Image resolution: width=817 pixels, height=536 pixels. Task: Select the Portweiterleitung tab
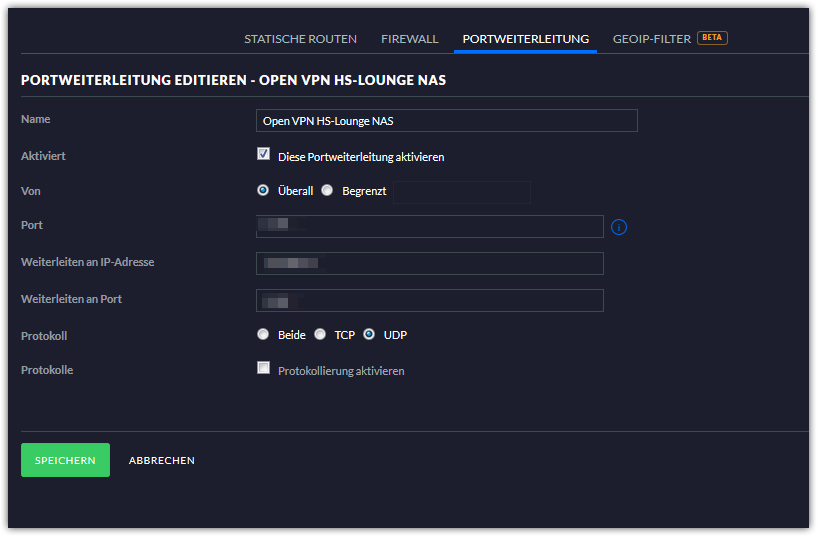[x=526, y=39]
